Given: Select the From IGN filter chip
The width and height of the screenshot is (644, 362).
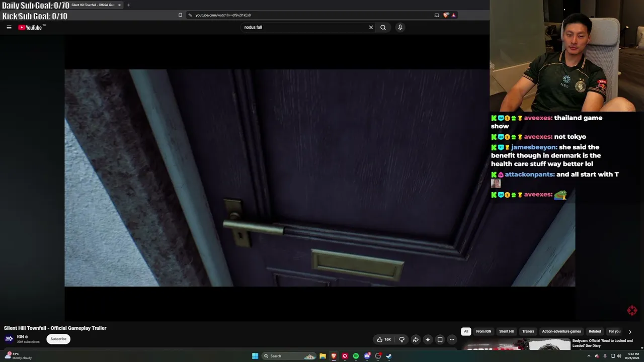Looking at the screenshot, I should 484,331.
